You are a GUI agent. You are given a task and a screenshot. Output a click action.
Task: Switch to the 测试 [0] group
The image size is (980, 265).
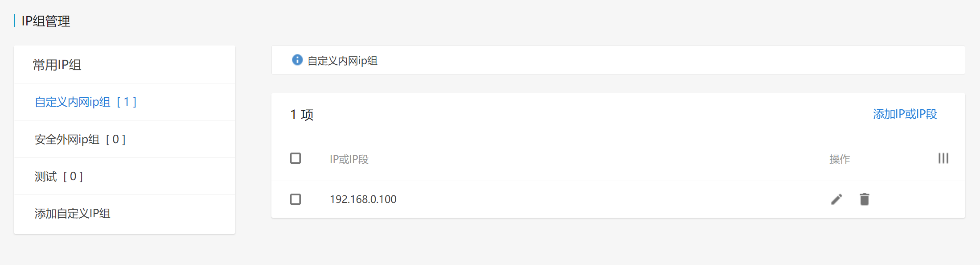59,177
